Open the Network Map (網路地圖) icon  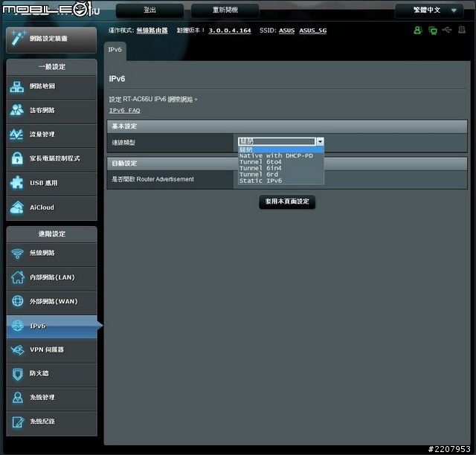[17, 86]
